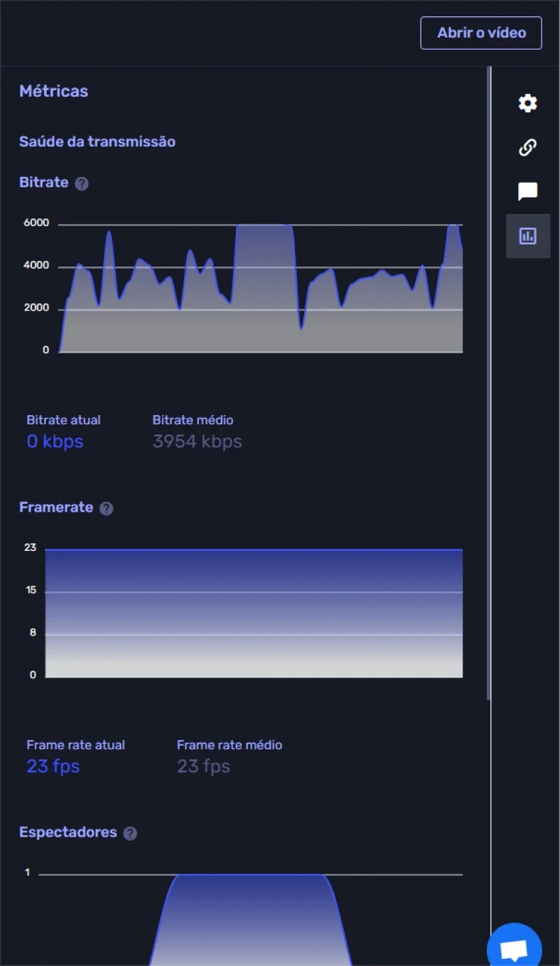Click the Bitrate help question mark

tap(82, 183)
